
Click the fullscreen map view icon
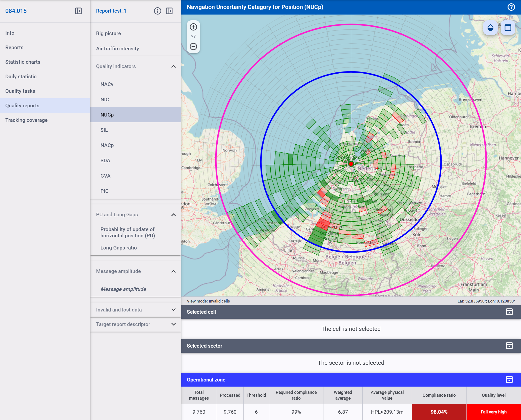(x=508, y=28)
